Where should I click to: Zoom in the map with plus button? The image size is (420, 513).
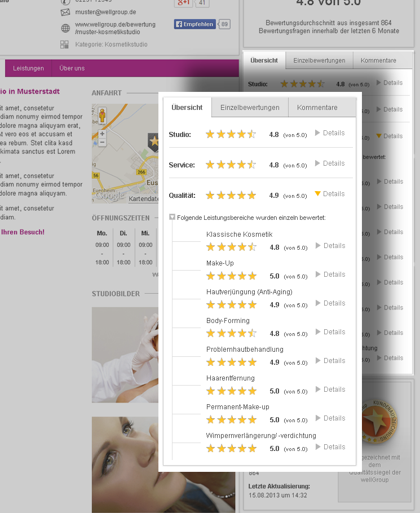click(102, 134)
